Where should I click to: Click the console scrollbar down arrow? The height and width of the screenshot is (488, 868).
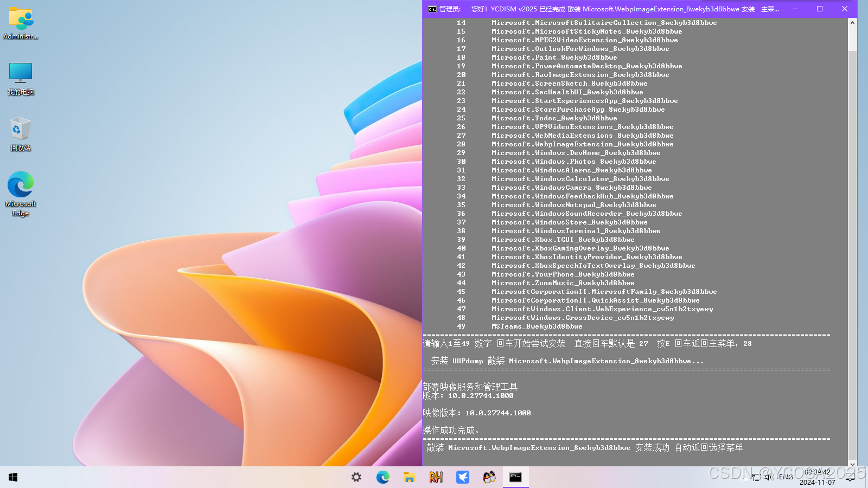[852, 464]
